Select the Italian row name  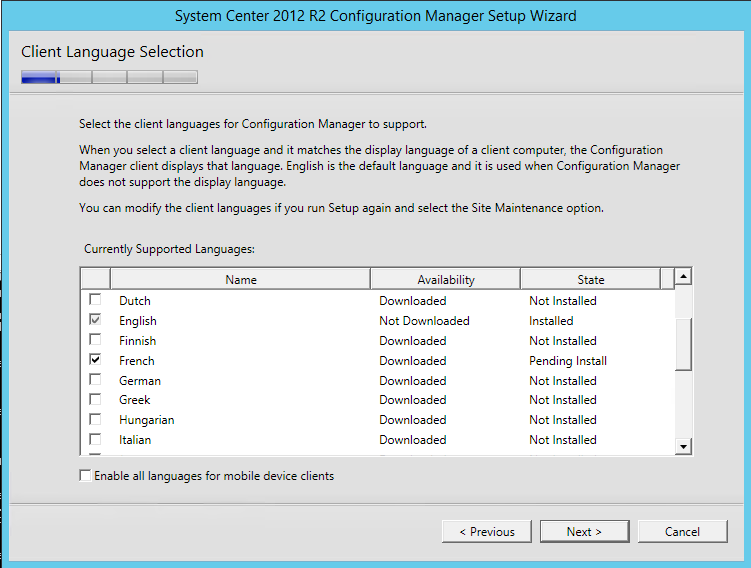pyautogui.click(x=135, y=440)
